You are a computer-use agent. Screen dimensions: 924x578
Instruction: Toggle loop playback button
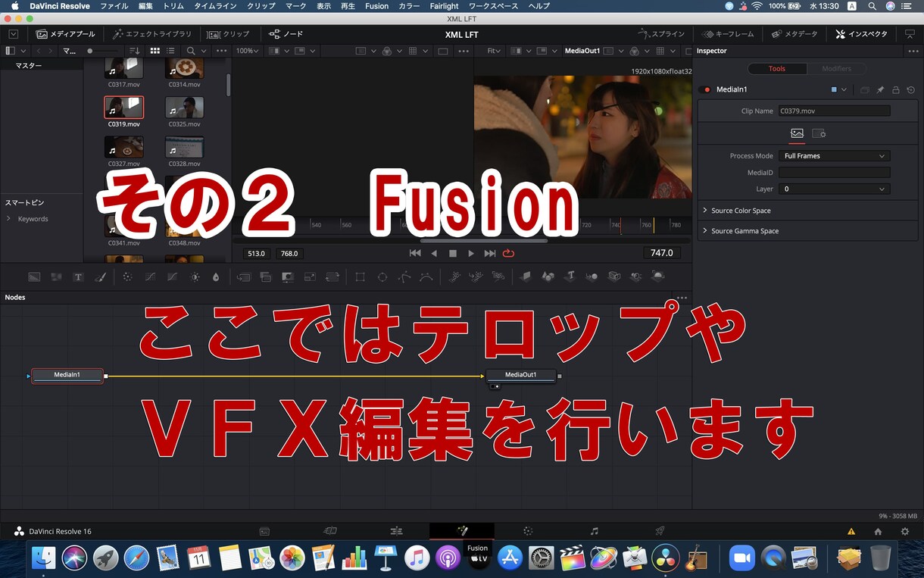[508, 253]
